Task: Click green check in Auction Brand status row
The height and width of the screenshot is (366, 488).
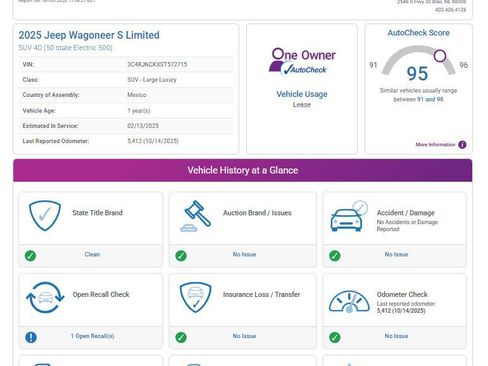Action: (181, 256)
